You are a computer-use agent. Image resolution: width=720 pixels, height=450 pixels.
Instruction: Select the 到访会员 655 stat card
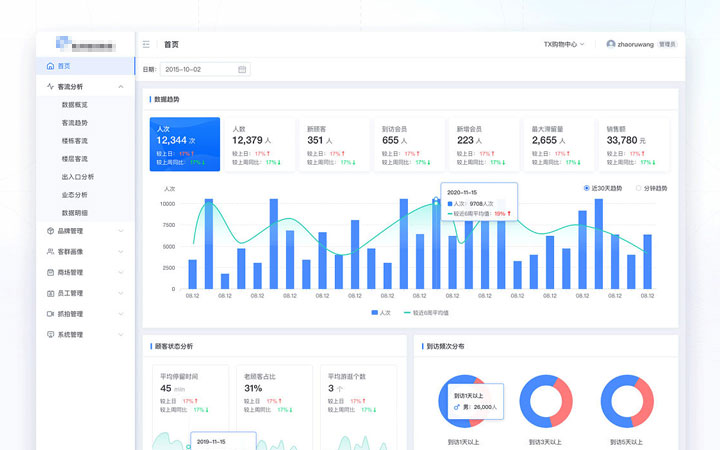(410, 144)
